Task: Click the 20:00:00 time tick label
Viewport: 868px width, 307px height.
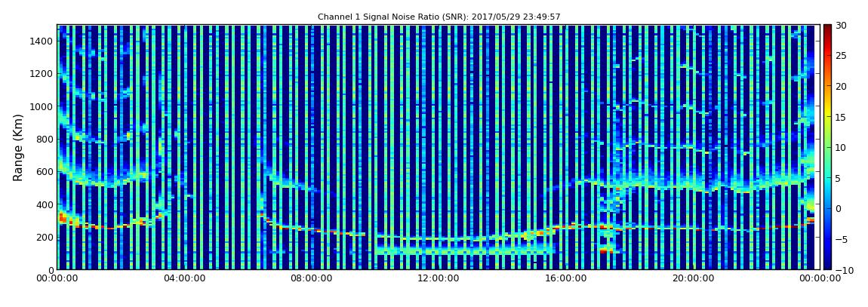Action: (x=693, y=279)
